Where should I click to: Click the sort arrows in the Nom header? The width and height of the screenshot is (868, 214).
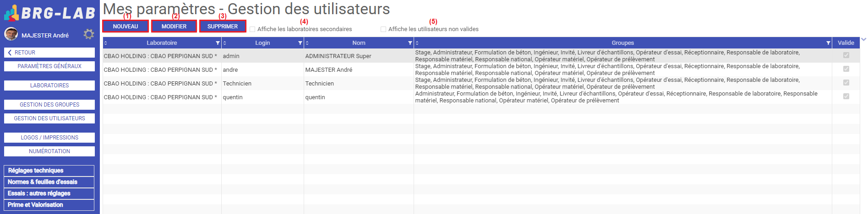[307, 43]
